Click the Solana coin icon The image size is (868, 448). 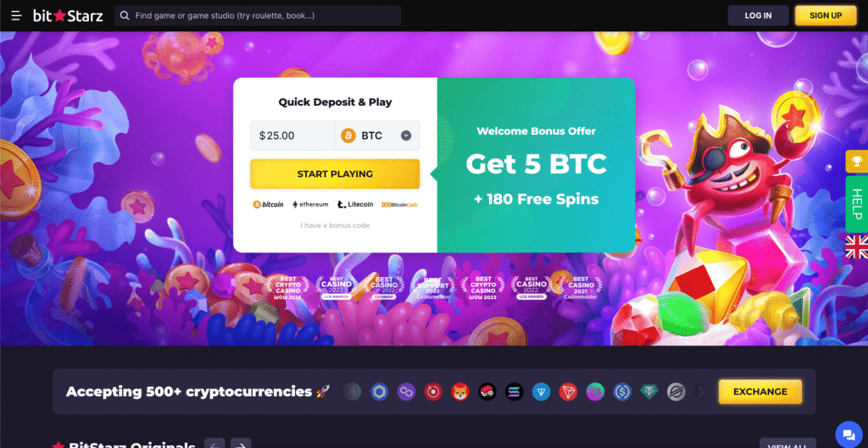click(x=515, y=391)
